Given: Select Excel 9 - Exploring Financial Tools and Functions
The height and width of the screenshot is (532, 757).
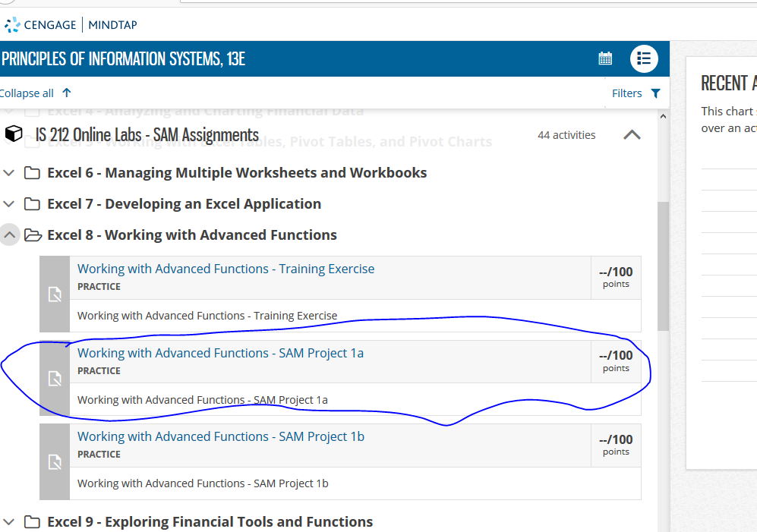Looking at the screenshot, I should pos(210,522).
